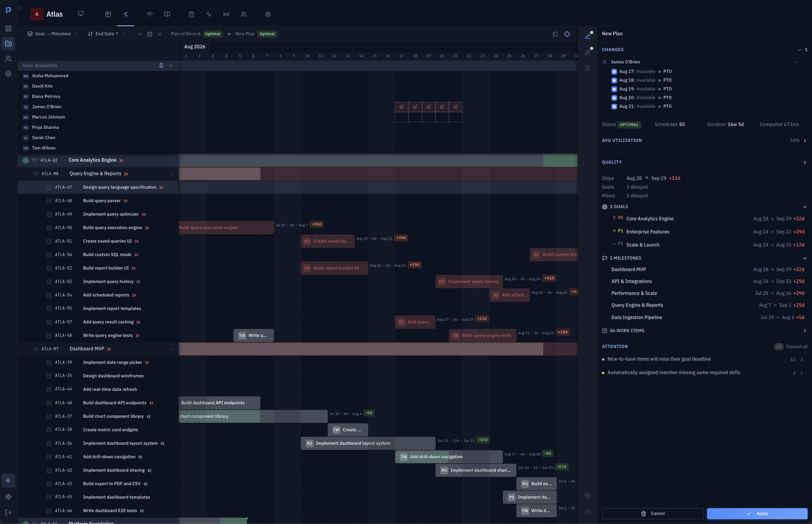The image size is (812, 524).
Task: Toggle the side panel layout icon
Action: point(555,34)
